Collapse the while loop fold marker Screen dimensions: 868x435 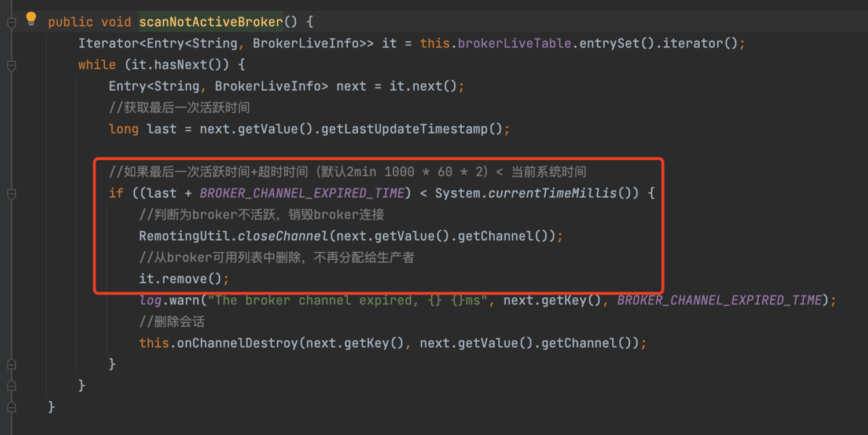tap(11, 65)
